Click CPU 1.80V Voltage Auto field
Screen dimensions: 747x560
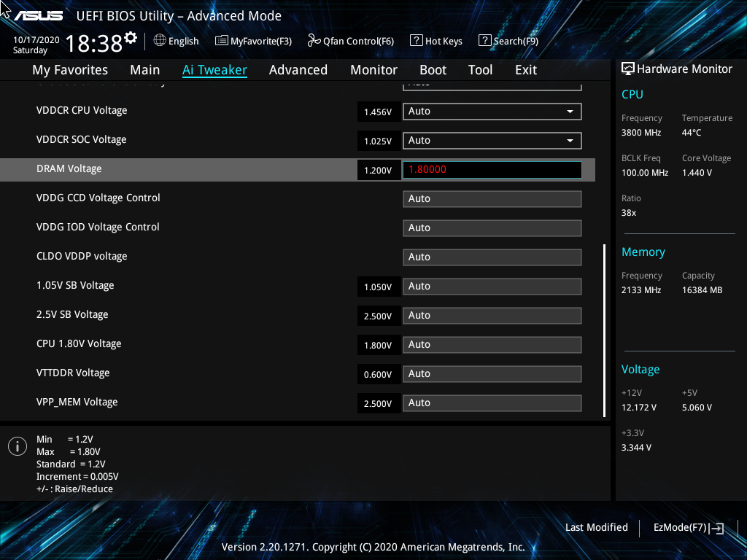tap(492, 344)
